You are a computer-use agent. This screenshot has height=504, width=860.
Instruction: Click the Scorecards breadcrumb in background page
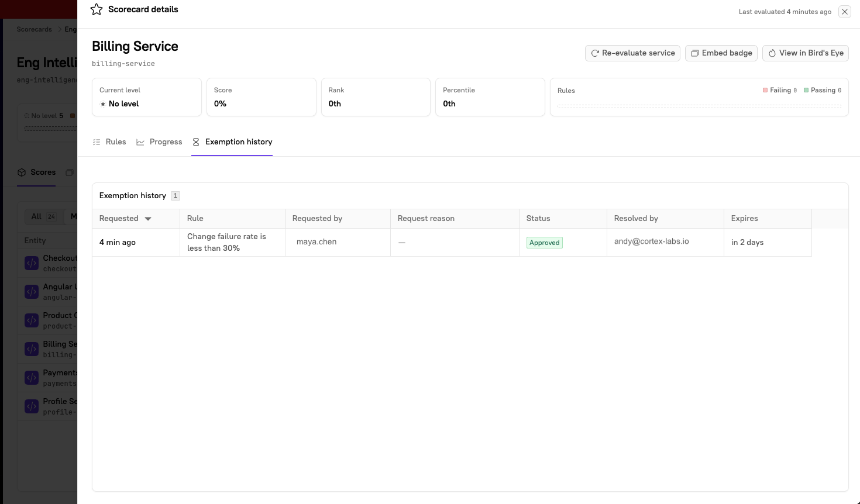pyautogui.click(x=34, y=29)
